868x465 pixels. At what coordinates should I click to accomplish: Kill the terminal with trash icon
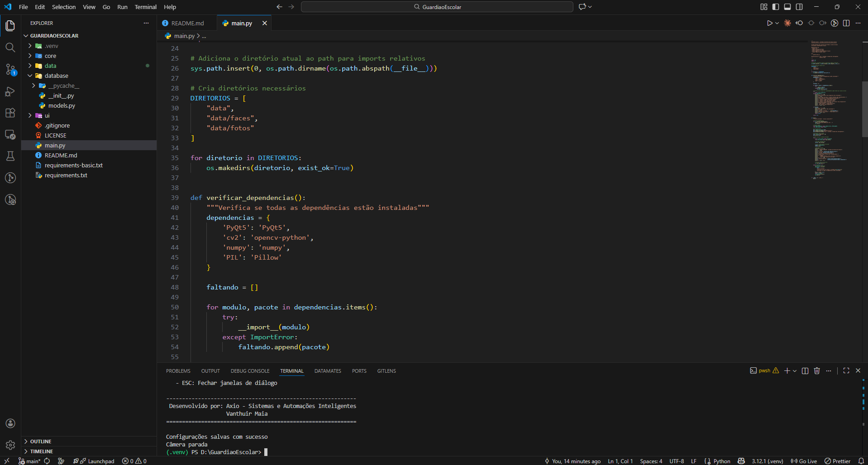[x=817, y=371]
